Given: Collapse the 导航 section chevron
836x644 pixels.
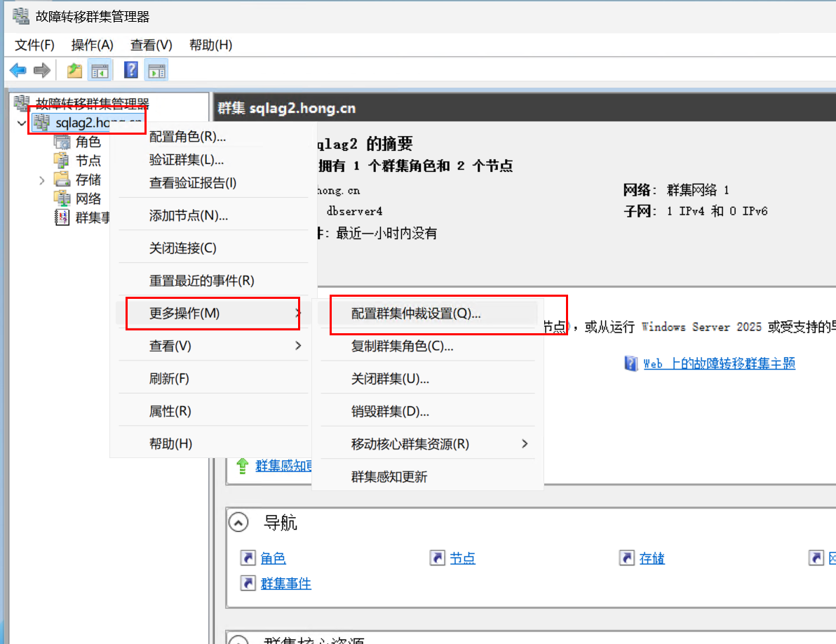Looking at the screenshot, I should 239,523.
